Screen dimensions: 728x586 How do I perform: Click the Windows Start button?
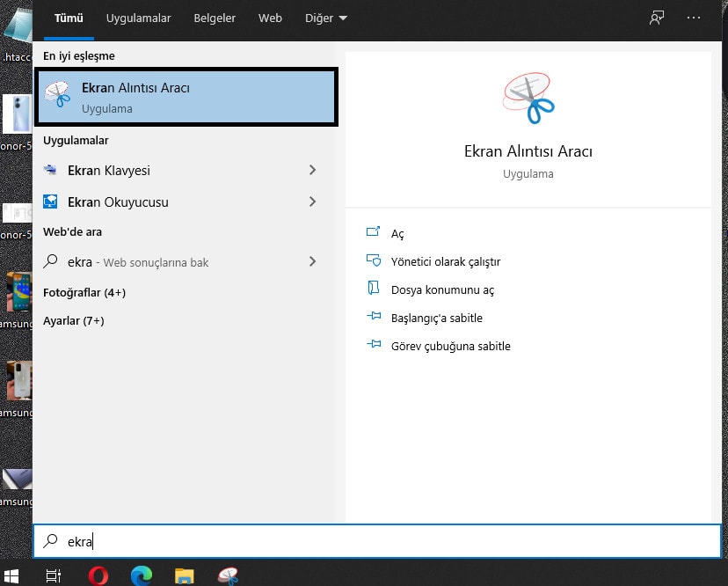point(14,575)
